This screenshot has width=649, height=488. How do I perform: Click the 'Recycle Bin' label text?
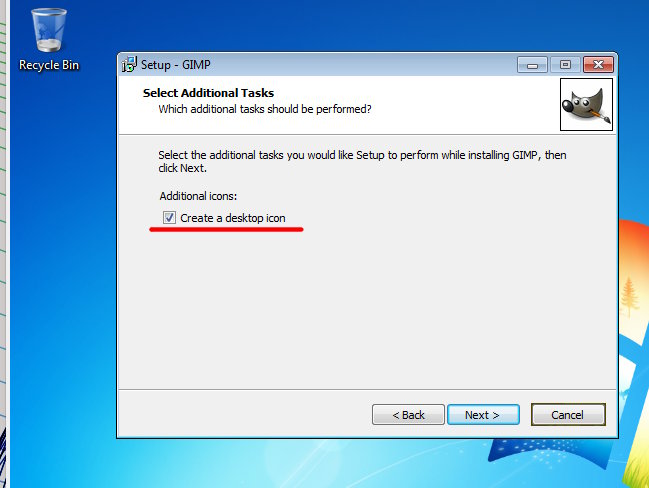[49, 65]
